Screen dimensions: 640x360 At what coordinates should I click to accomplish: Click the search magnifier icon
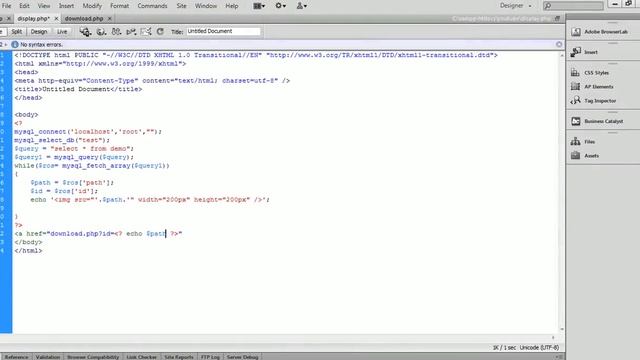[x=548, y=6]
